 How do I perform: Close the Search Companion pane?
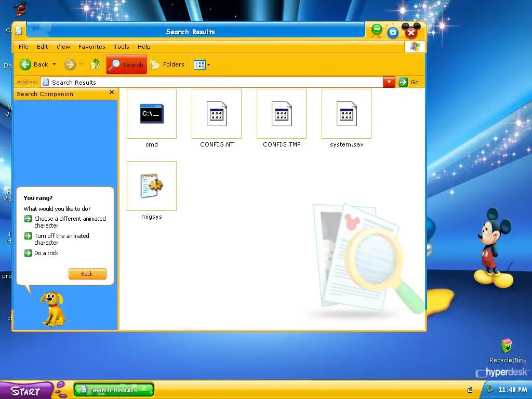tap(112, 92)
